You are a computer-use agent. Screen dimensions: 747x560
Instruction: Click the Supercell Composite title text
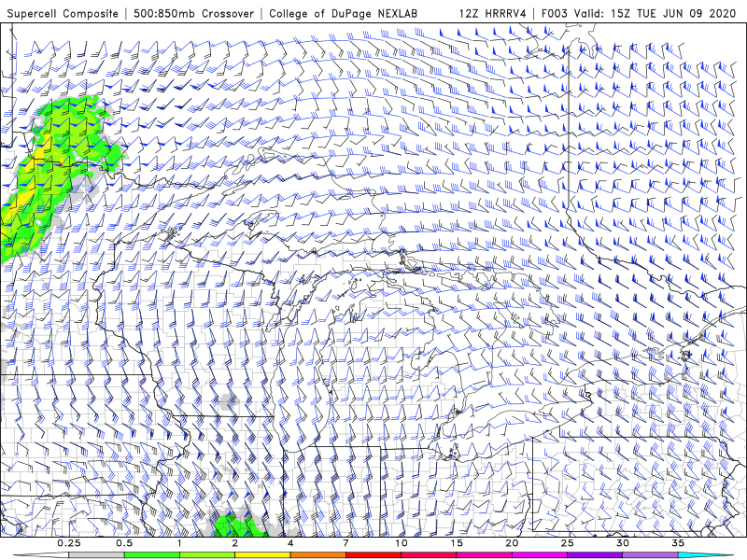click(63, 14)
